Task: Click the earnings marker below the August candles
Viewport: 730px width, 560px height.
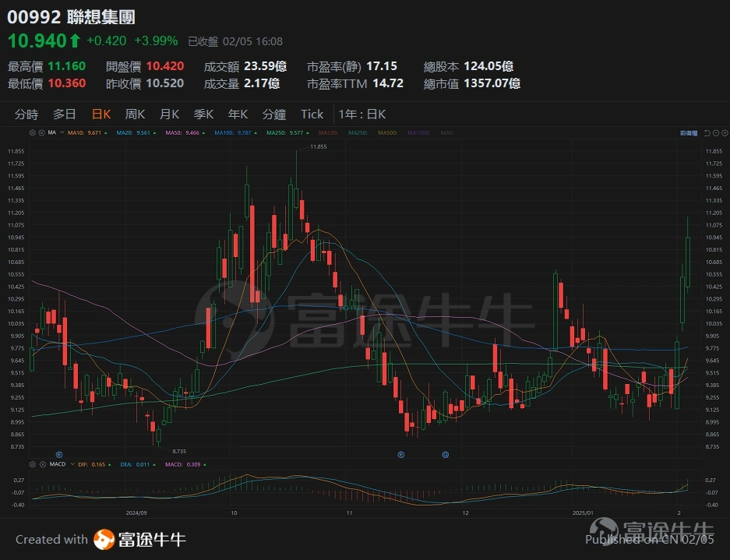Action: [x=59, y=454]
